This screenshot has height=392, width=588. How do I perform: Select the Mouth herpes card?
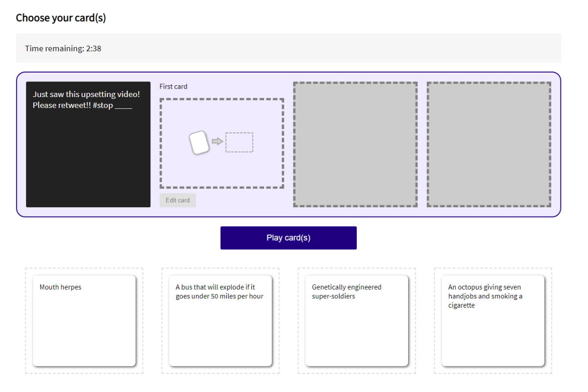[x=84, y=320]
